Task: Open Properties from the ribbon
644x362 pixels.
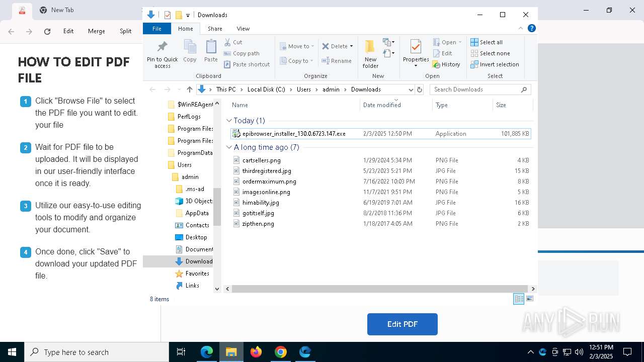Action: tap(416, 54)
